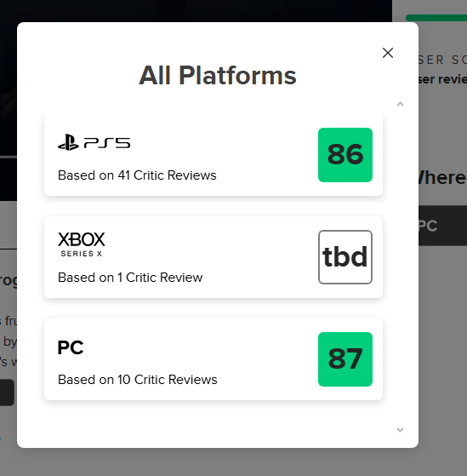Viewport: 467px width, 476px height.
Task: Click the tbd score badge
Action: (x=345, y=257)
